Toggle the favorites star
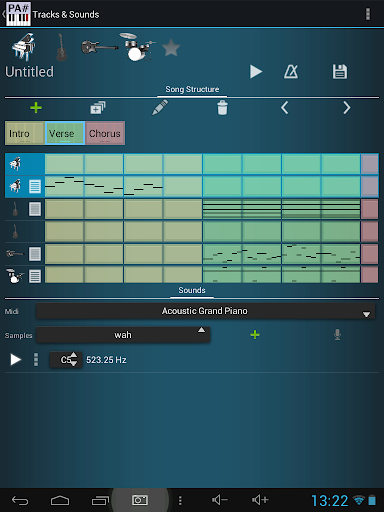 (171, 47)
